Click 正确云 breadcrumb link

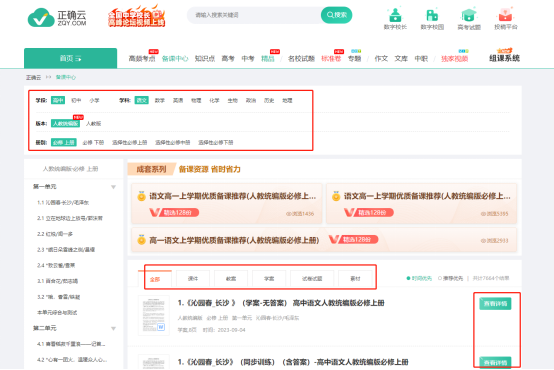34,77
